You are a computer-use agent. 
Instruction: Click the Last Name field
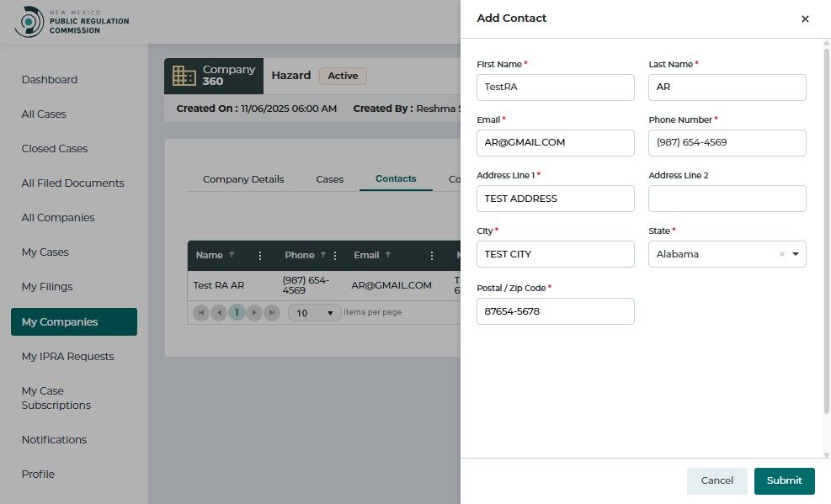[727, 88]
